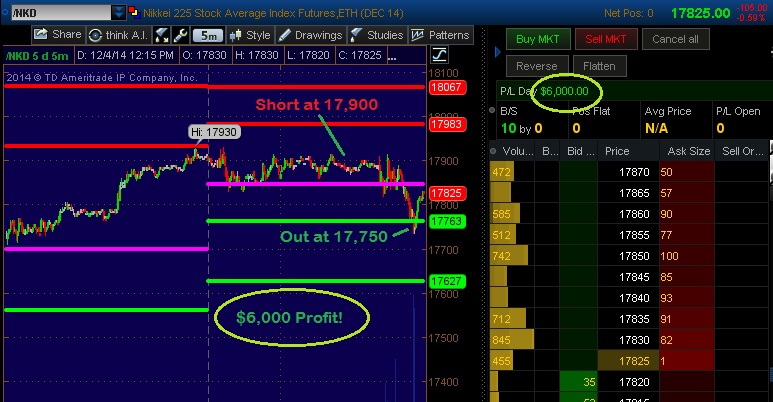Click the Flatten position button
The height and width of the screenshot is (402, 773).
pyautogui.click(x=599, y=66)
